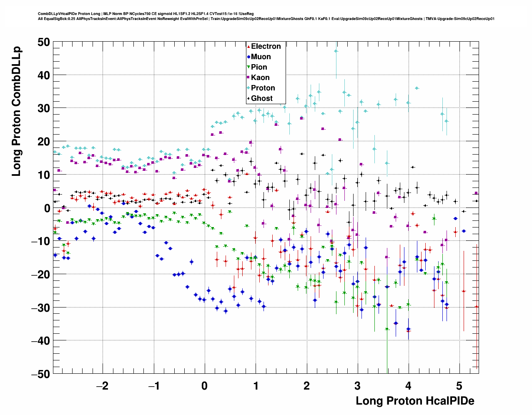Viewport: 532px width, 415px height.
Task: Select the 'Long Proton CombDLLp' y-axis title
Action: (x=16, y=112)
